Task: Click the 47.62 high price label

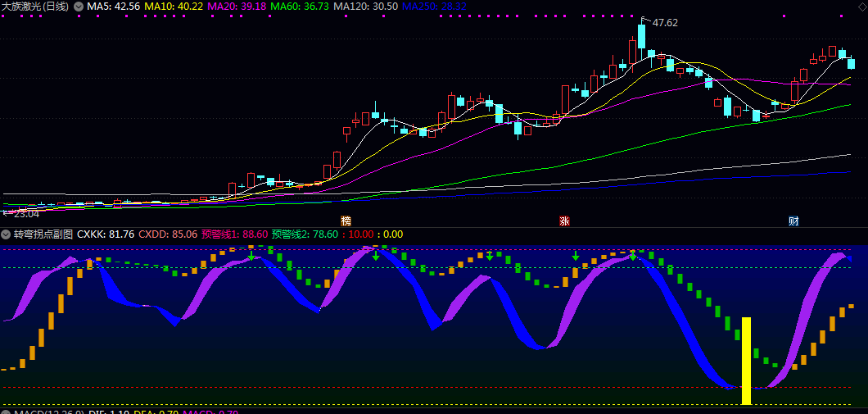Action: point(665,23)
